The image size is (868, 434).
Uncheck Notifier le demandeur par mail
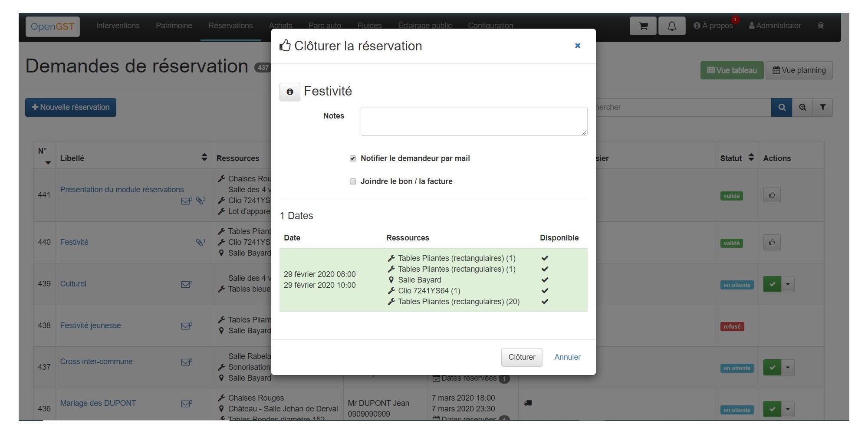(x=353, y=159)
